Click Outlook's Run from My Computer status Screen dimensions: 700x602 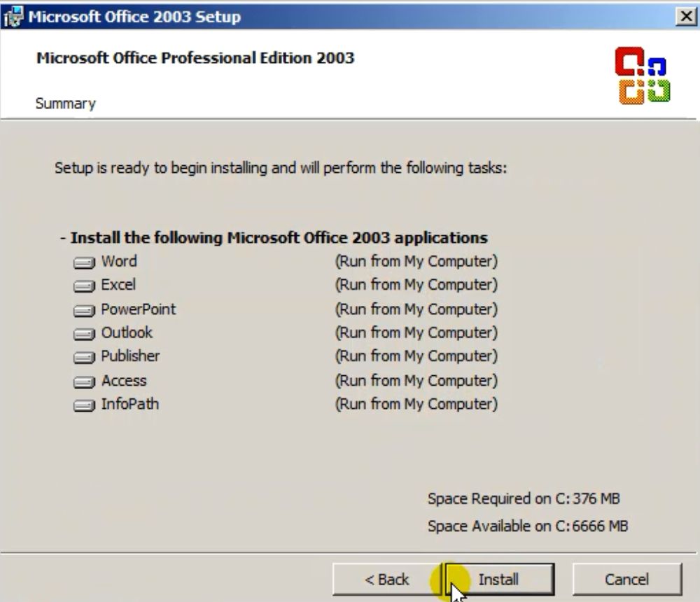tap(416, 332)
